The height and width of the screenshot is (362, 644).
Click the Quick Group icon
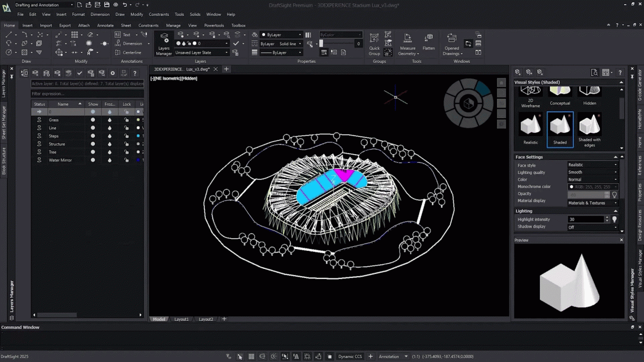(374, 38)
